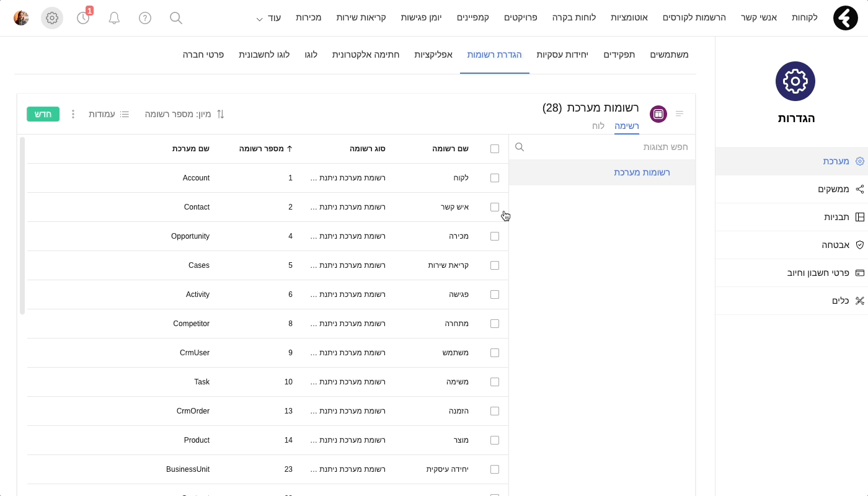Screen dimensions: 868x496
Task: Expand the עוד more menu
Action: tap(268, 18)
